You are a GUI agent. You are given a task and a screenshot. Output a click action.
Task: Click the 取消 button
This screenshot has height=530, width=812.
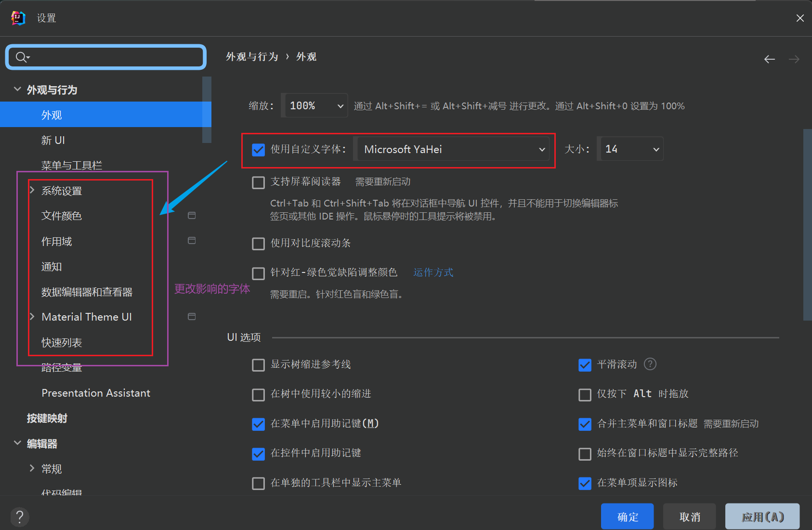coord(689,517)
